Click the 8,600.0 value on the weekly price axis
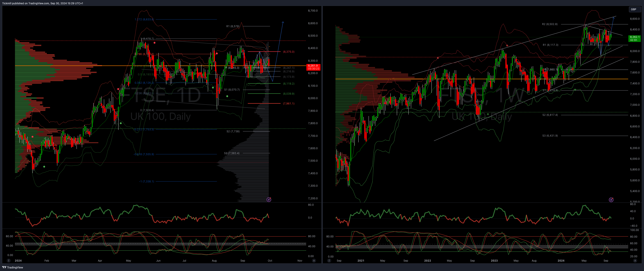The height and width of the screenshot is (271, 644). (x=635, y=19)
